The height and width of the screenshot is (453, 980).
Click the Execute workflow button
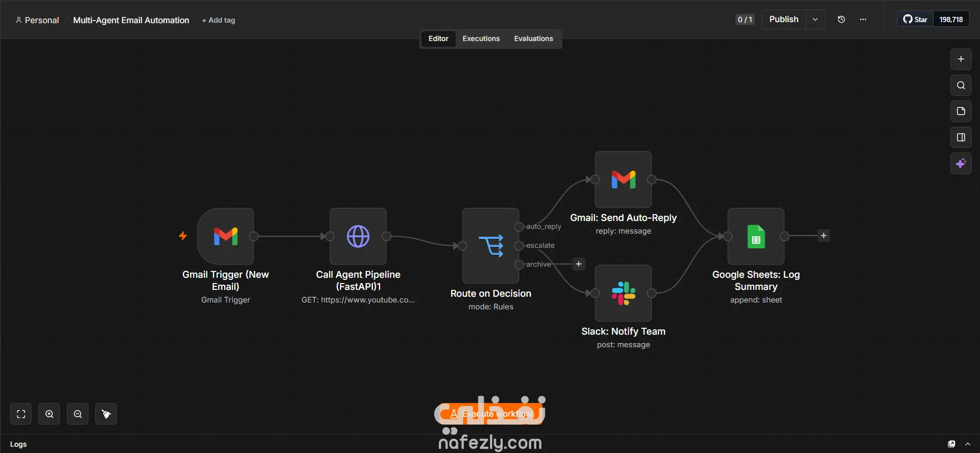pos(489,414)
